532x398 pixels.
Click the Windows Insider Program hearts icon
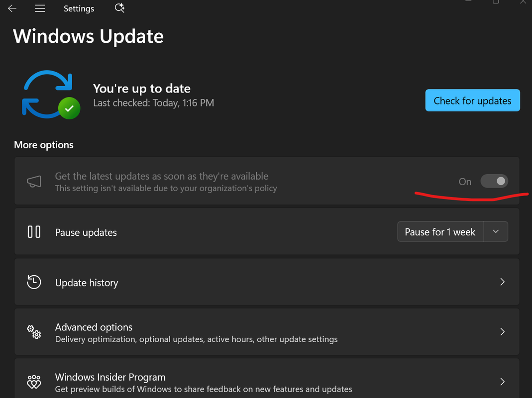coord(34,382)
